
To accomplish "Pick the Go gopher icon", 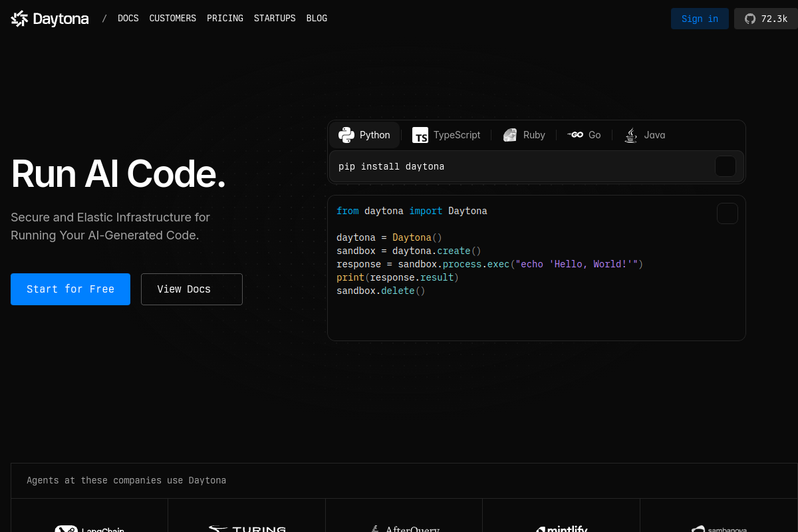I will click(575, 135).
